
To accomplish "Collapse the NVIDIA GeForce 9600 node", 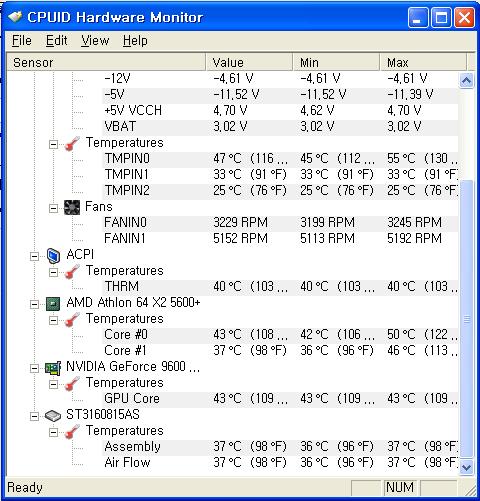I will click(34, 368).
